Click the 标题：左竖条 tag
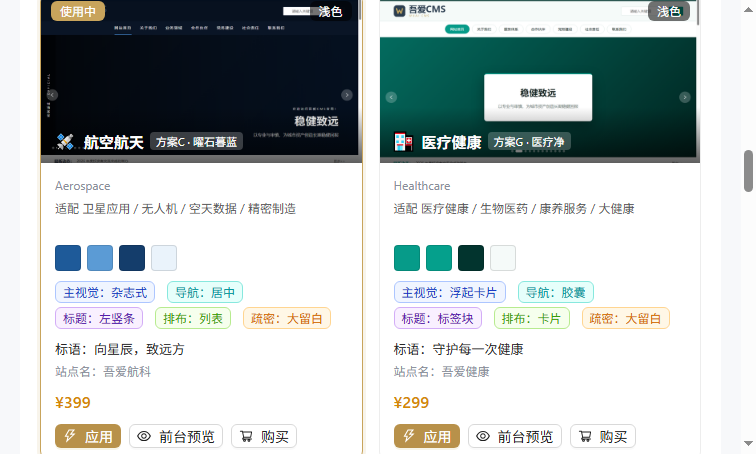Image resolution: width=756 pixels, height=454 pixels. pyautogui.click(x=99, y=318)
